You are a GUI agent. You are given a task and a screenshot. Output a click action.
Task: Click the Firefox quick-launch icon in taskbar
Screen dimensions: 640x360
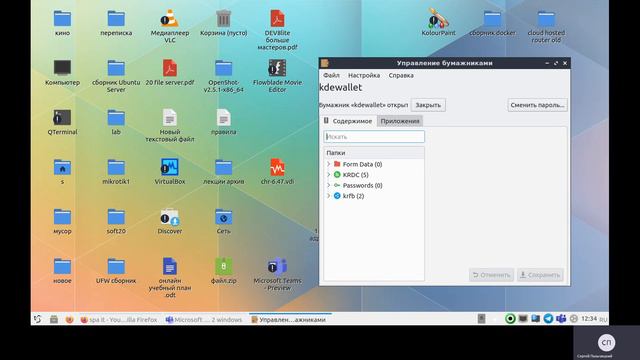(69, 320)
